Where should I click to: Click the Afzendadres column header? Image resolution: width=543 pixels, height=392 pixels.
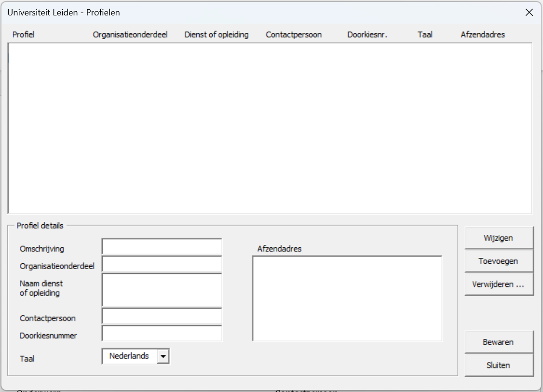(x=483, y=35)
